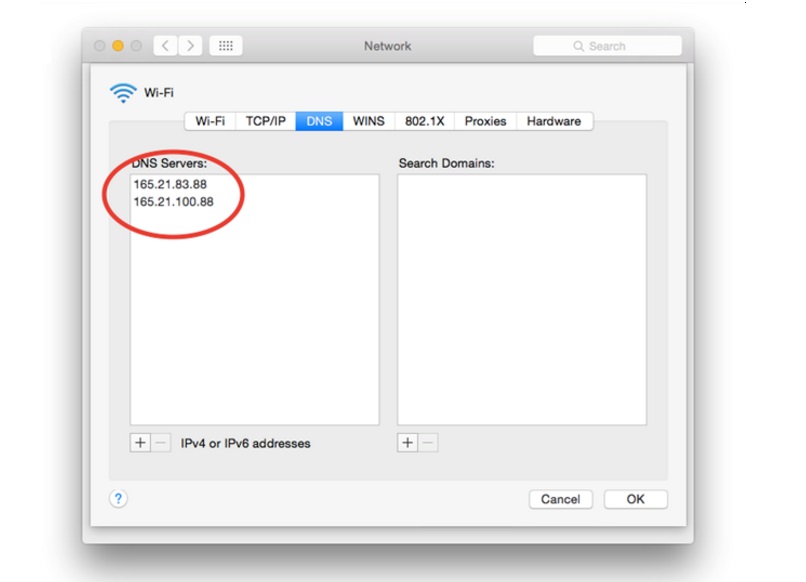Image resolution: width=806 pixels, height=582 pixels.
Task: Open the Show All grid icon
Action: pos(226,46)
